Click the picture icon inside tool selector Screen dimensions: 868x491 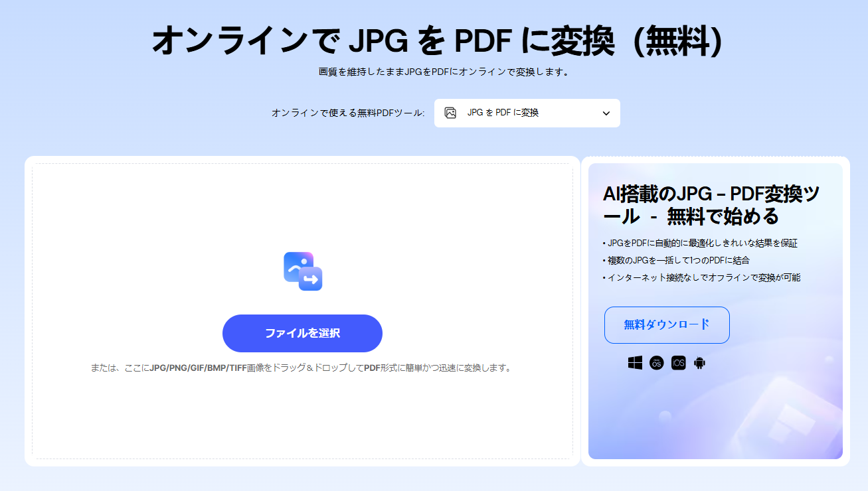(x=450, y=113)
